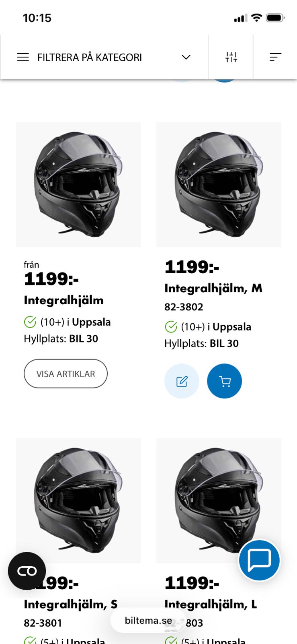The image size is (297, 644).
Task: Open the Integralhjälm M helmet image
Action: pyautogui.click(x=219, y=184)
